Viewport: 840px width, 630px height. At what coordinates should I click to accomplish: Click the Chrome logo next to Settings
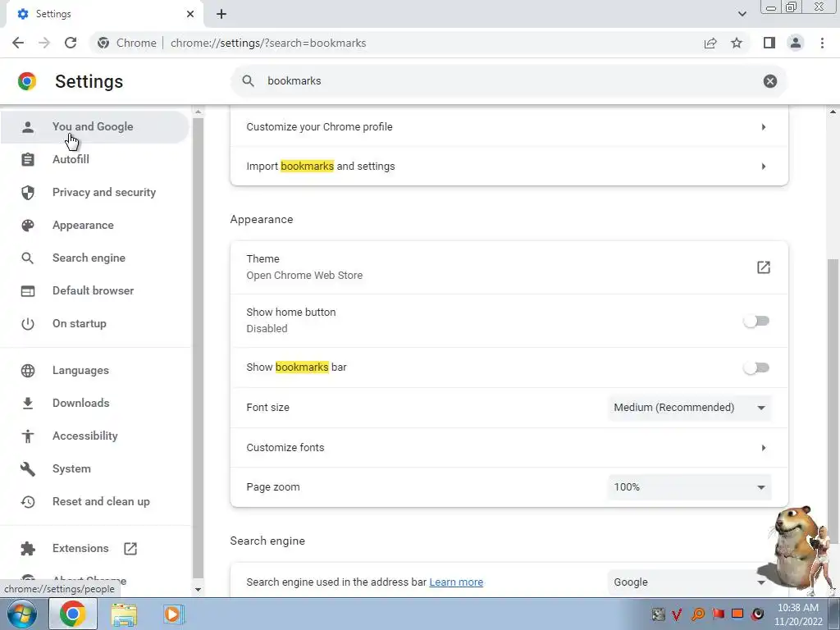pyautogui.click(x=27, y=81)
